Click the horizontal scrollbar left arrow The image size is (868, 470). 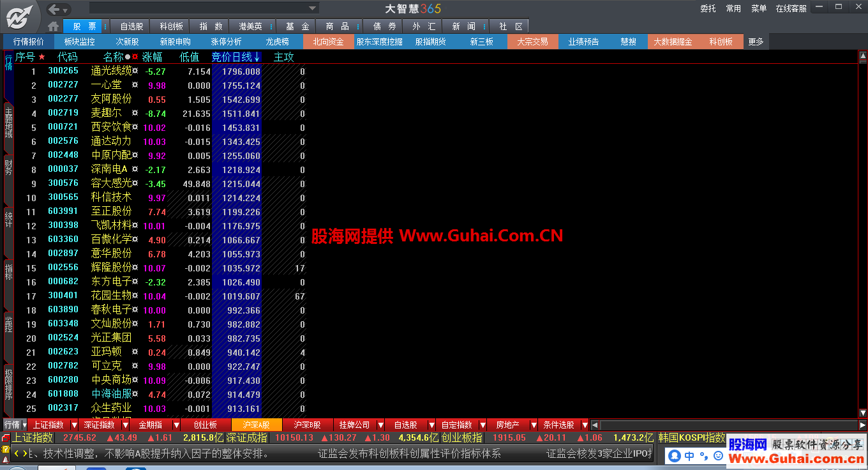pyautogui.click(x=594, y=425)
